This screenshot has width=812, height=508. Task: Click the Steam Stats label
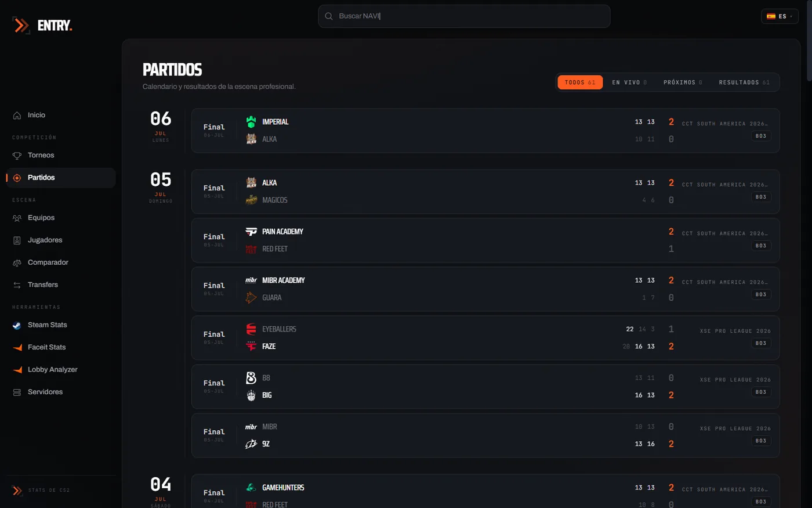48,325
